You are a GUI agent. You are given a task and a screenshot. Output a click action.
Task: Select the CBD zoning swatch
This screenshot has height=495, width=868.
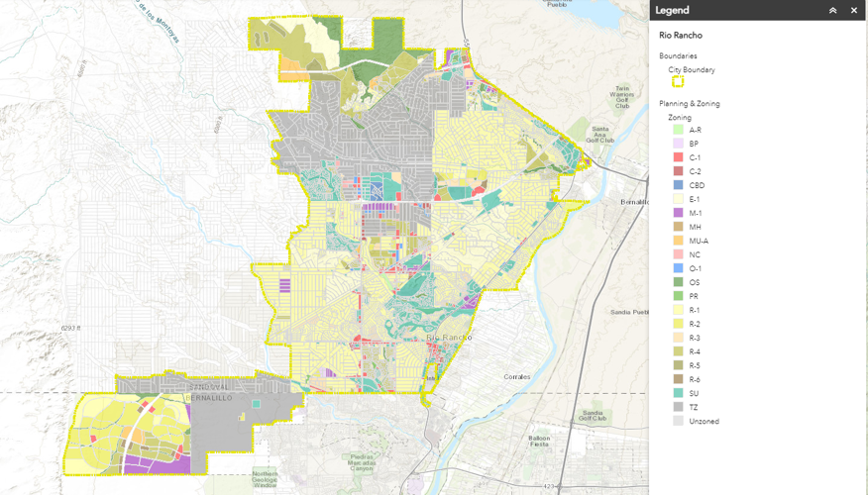pyautogui.click(x=678, y=185)
